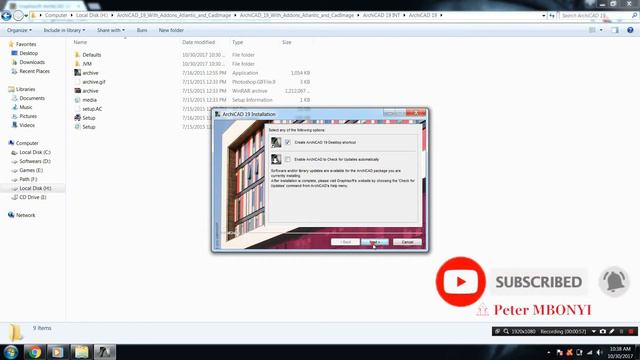Viewport: 640px width, 360px height.
Task: Open the Documents library
Action: 32,98
